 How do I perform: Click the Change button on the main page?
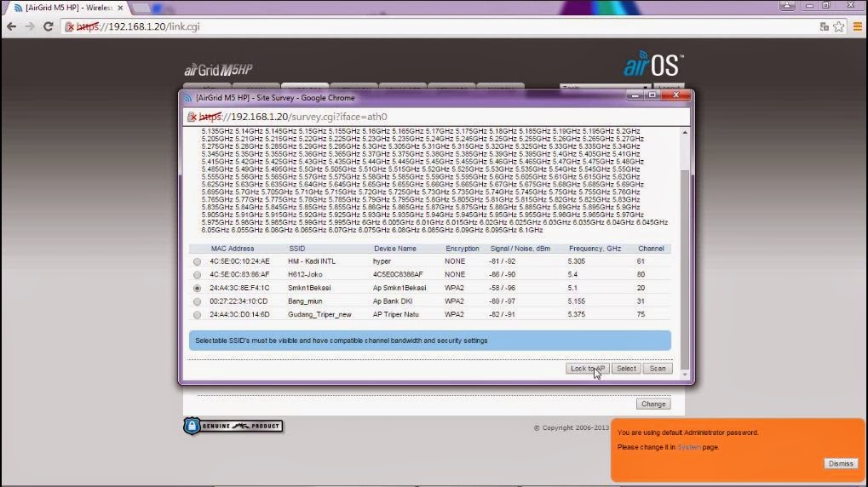[x=653, y=404]
